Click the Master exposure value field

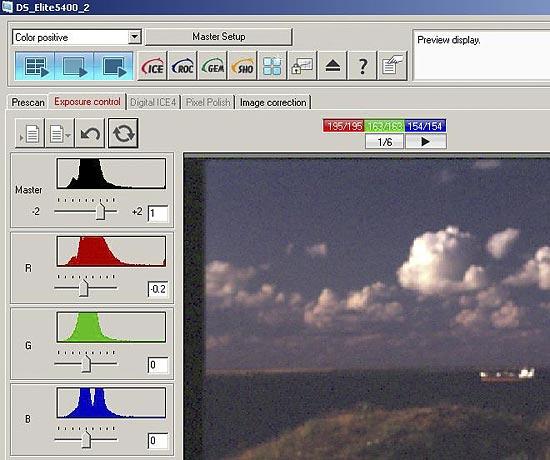tap(158, 213)
